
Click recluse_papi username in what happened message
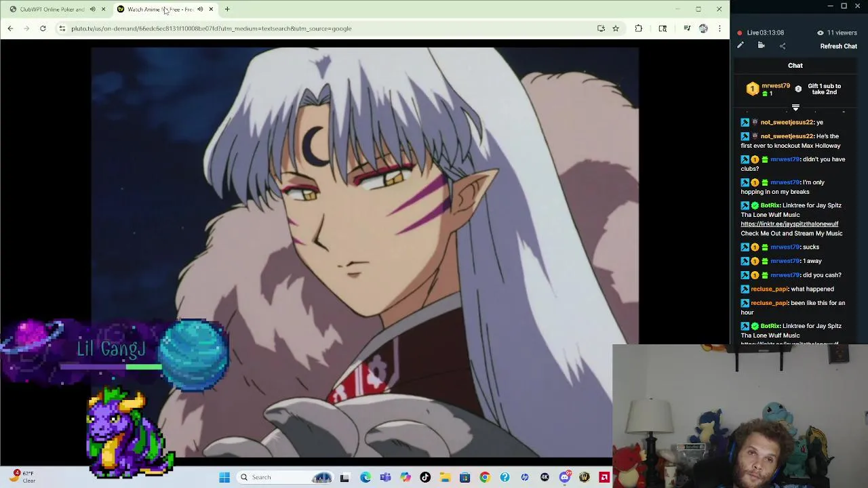769,289
